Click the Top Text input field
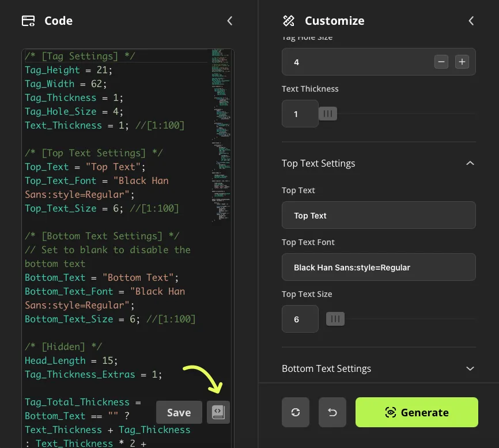The width and height of the screenshot is (499, 448). (x=379, y=215)
